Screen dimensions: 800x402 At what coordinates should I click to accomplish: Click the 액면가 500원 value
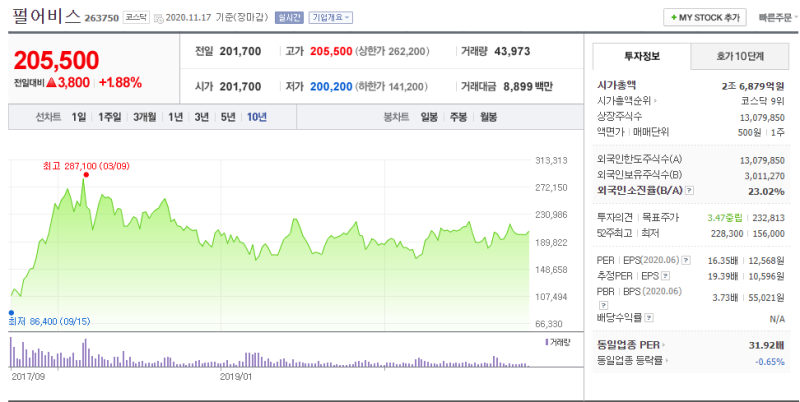(x=749, y=132)
